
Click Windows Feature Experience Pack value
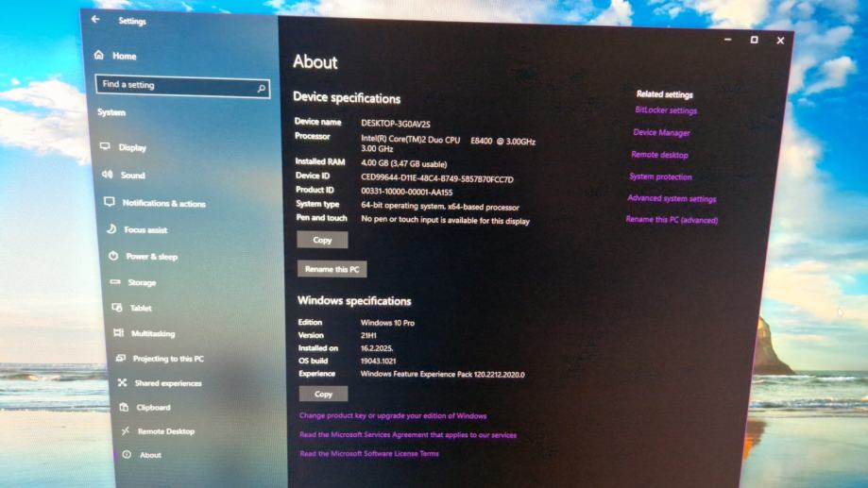tap(443, 374)
